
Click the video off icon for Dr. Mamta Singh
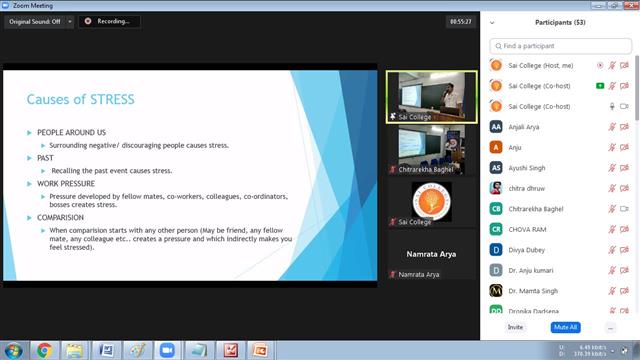pyautogui.click(x=624, y=291)
